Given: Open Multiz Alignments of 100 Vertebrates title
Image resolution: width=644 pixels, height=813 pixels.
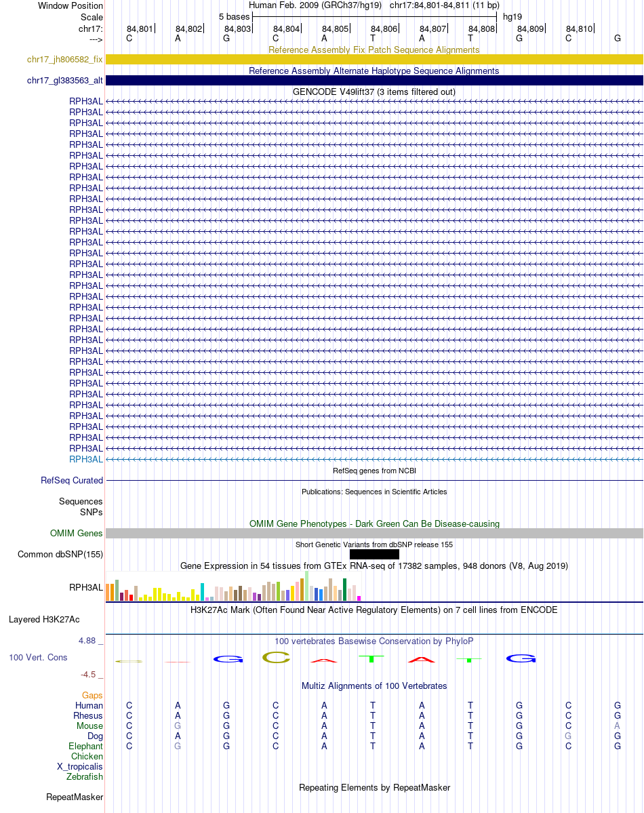Looking at the screenshot, I should pyautogui.click(x=374, y=686).
